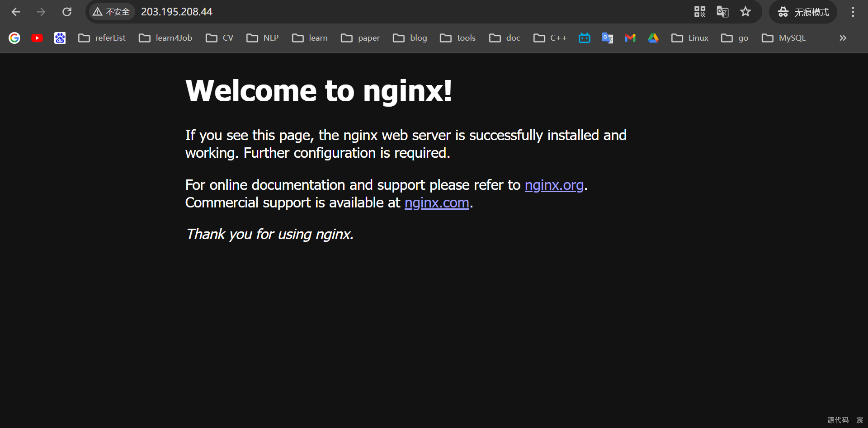Open the QR code generator icon
The height and width of the screenshot is (428, 868).
(700, 12)
